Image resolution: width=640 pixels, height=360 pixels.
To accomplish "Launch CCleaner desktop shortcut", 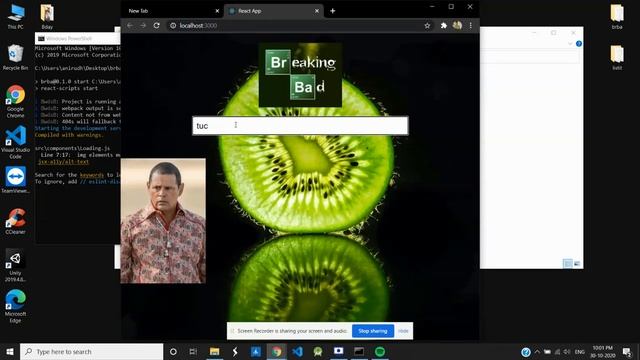I will click(x=16, y=221).
